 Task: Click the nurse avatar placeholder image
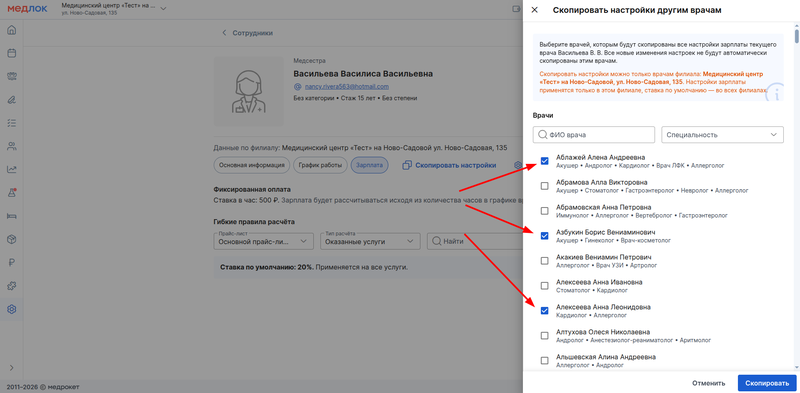(x=248, y=92)
